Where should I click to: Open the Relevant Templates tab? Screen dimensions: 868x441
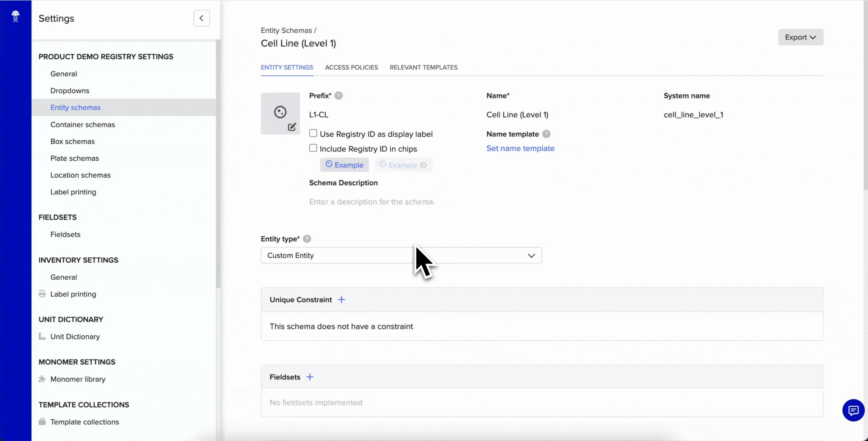point(423,67)
